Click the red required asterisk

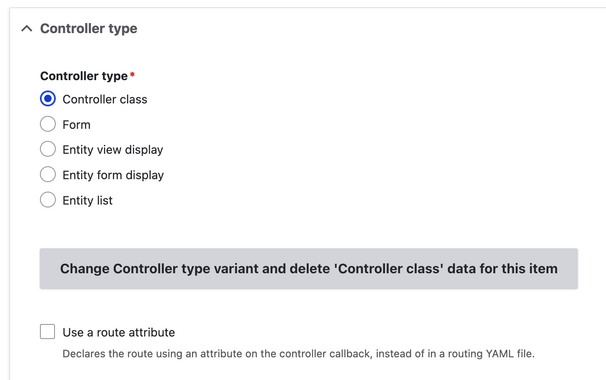pos(132,74)
